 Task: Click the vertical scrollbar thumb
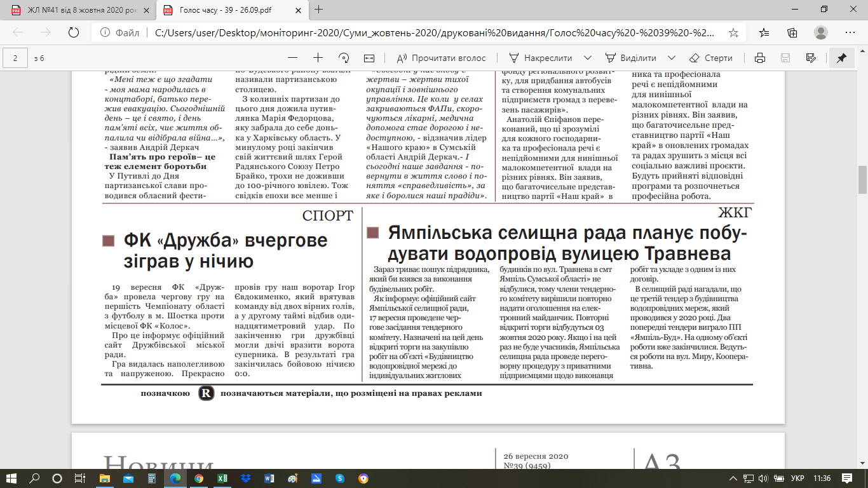point(862,180)
